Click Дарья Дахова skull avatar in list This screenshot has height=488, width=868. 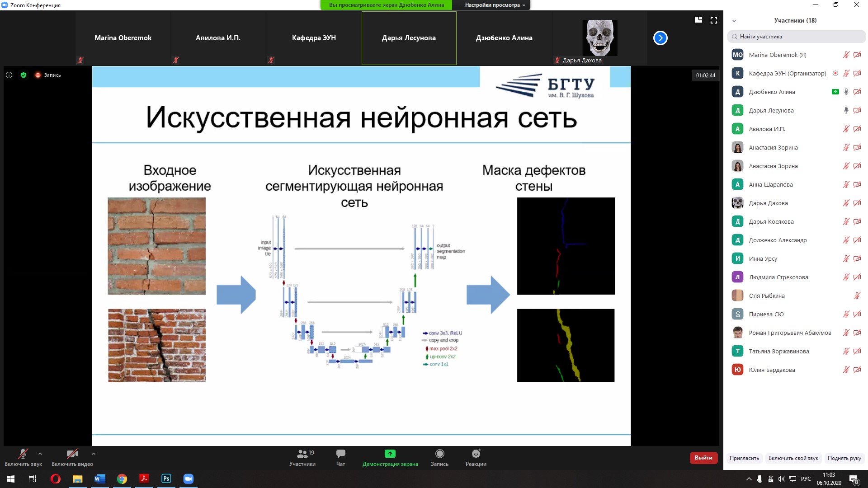[x=737, y=203]
